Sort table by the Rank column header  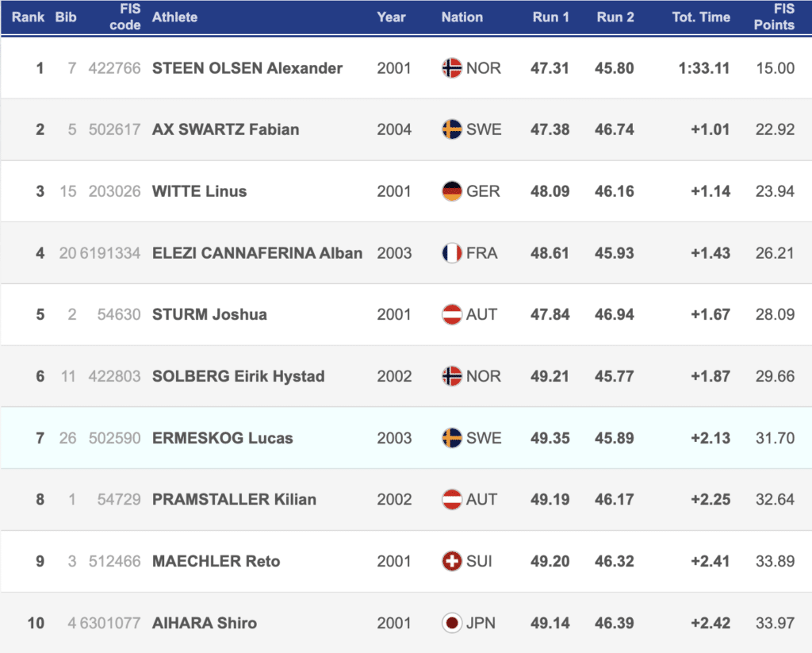click(x=27, y=17)
